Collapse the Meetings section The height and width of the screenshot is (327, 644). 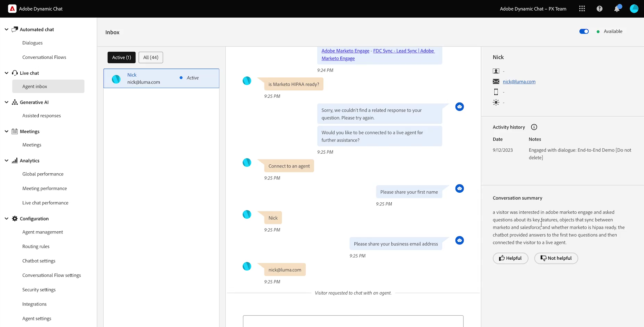7,131
